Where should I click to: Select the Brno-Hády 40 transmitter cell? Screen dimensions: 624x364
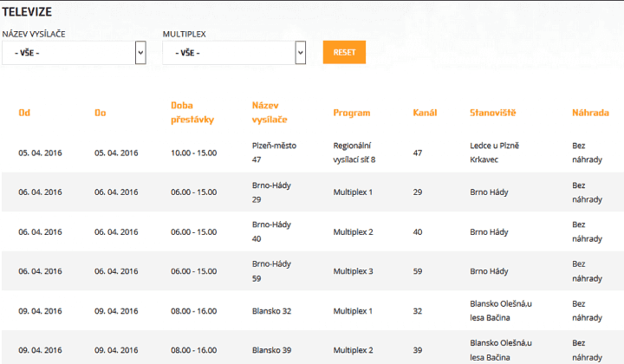[x=271, y=231]
